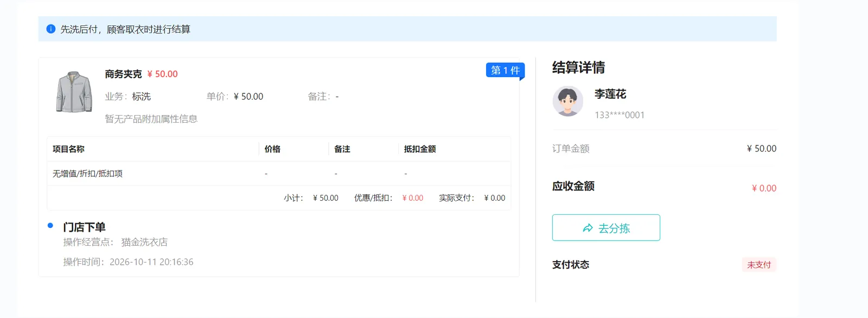Click the 支付状态 label

click(x=571, y=265)
